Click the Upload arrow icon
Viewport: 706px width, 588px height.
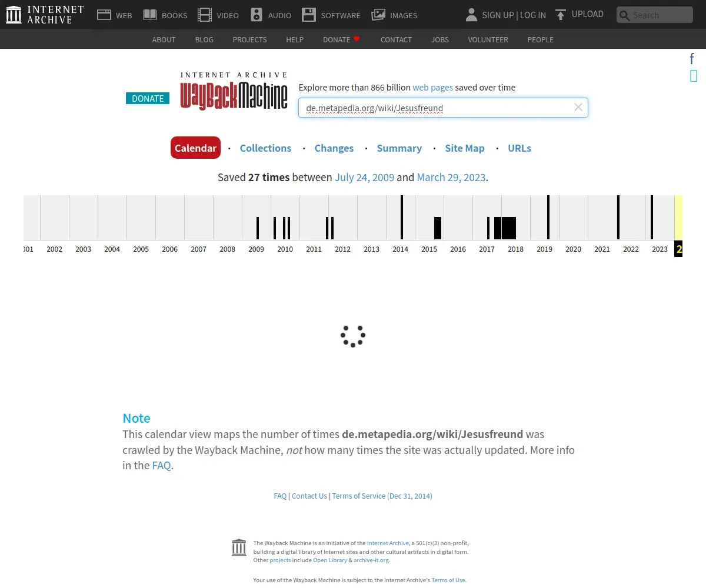pos(561,15)
